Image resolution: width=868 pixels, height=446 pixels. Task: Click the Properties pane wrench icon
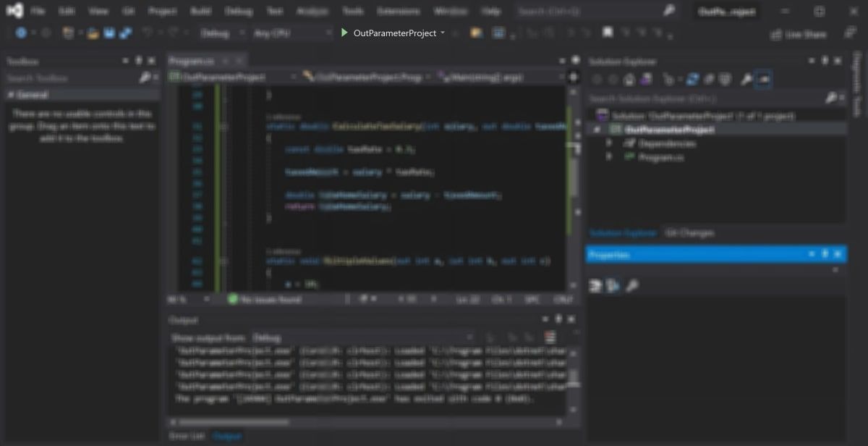631,286
